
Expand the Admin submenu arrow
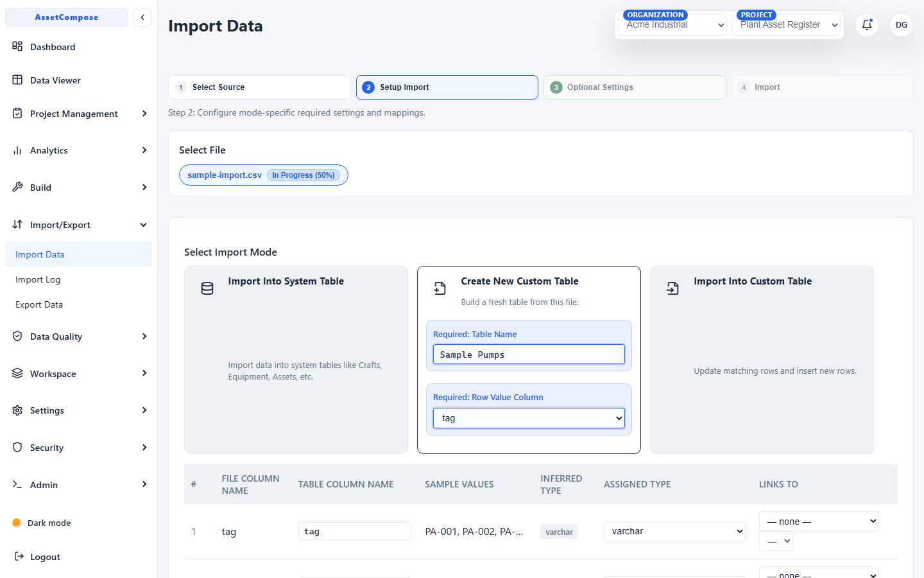pos(144,484)
